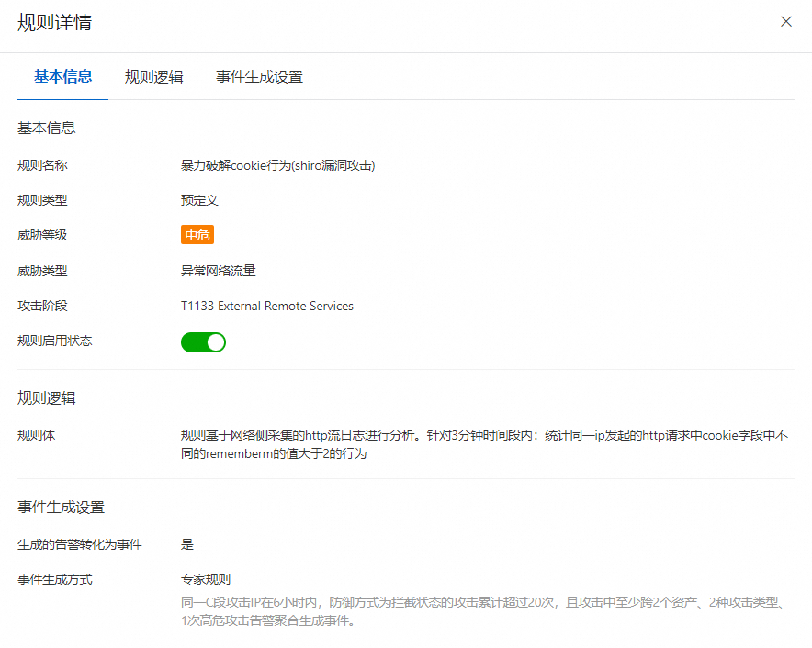Select the rule name 暴力破解cookie行为(shiro漏洞攻击)
This screenshot has height=648, width=812.
tap(277, 165)
